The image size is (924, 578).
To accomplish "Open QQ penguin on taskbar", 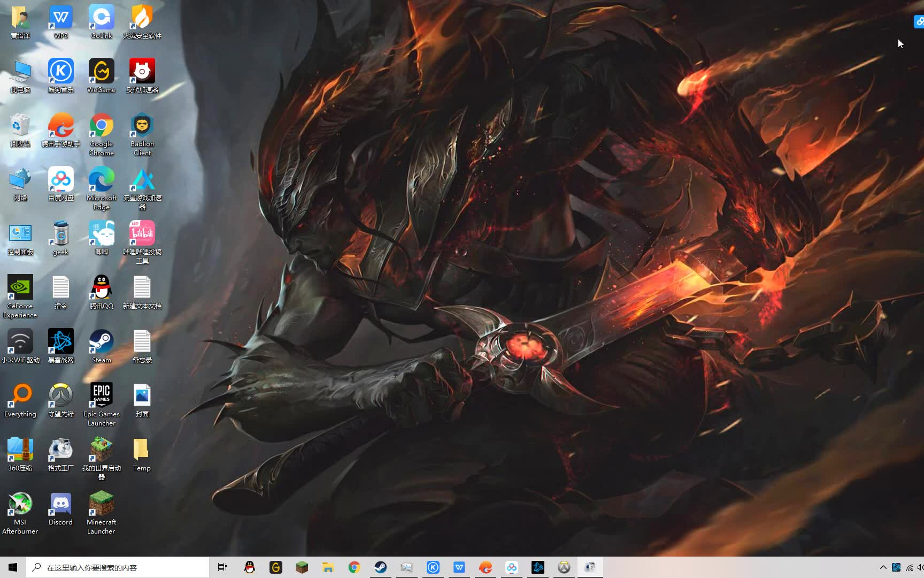I will (250, 567).
